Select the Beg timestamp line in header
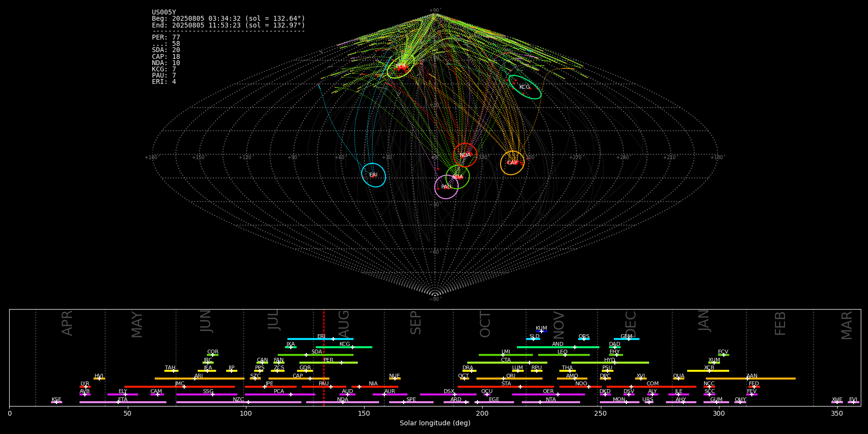Viewport: 868px width, 434px height. 229,19
